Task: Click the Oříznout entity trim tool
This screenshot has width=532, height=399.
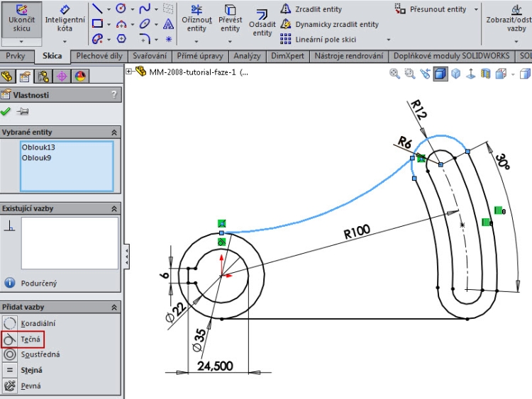Action: coord(196,19)
